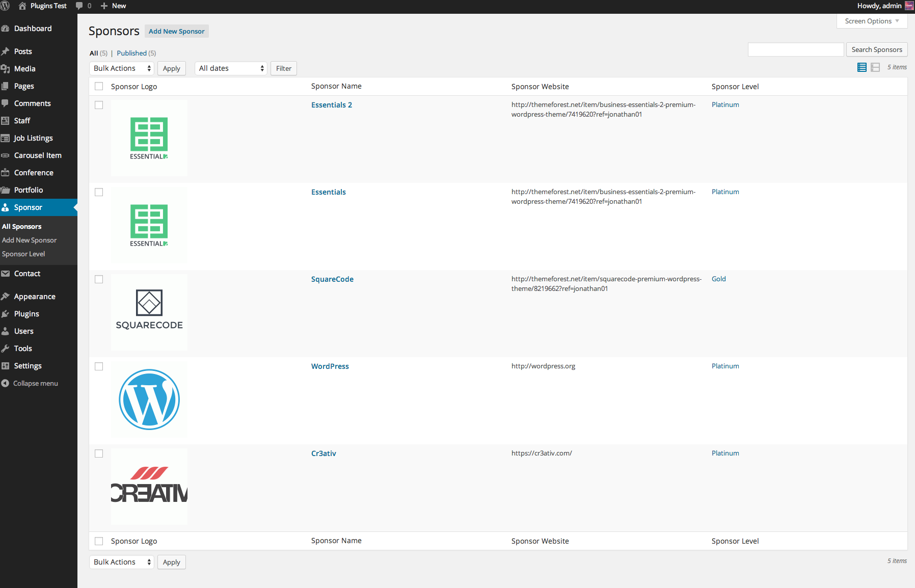Screen dimensions: 915x588
Task: Show the All (5) filter view
Action: [x=98, y=53]
